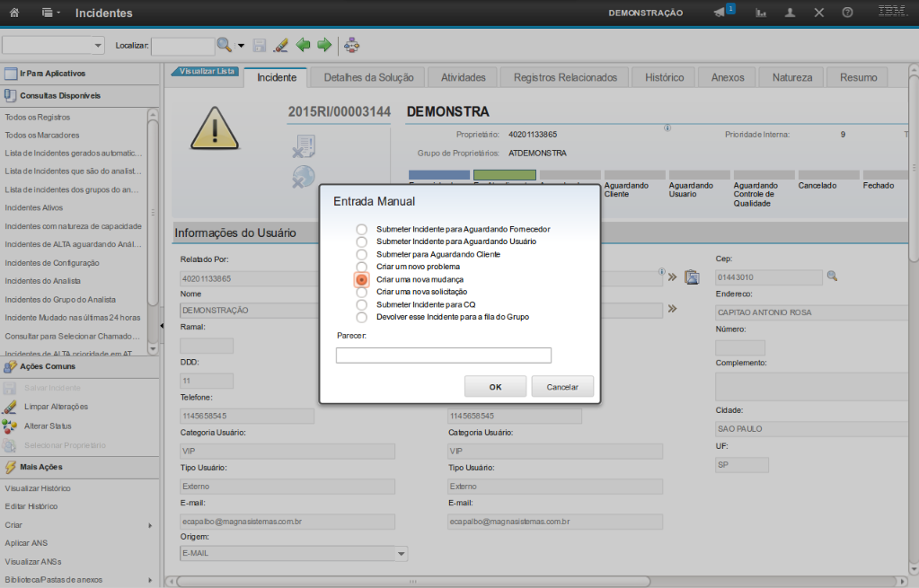Click the search magnifier icon beside Localizar

point(224,45)
